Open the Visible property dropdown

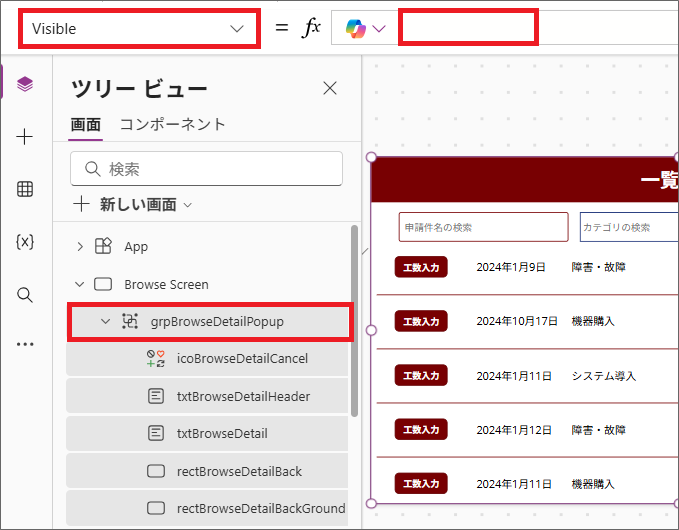[138, 29]
